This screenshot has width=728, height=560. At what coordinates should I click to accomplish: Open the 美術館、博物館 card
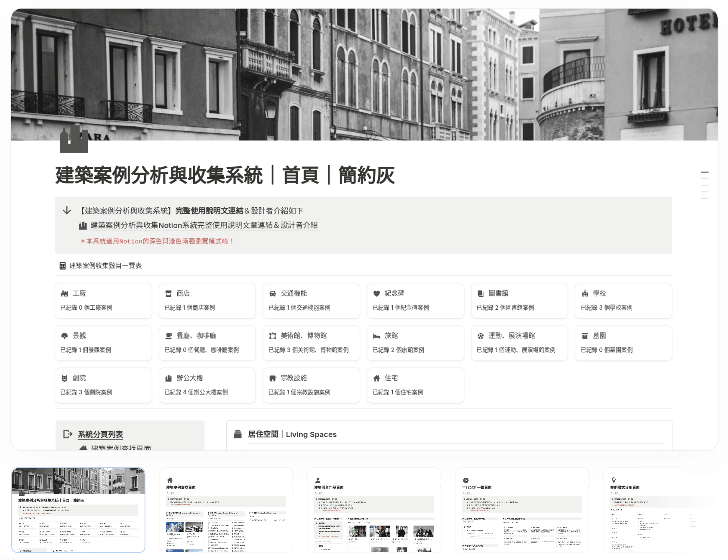[311, 343]
